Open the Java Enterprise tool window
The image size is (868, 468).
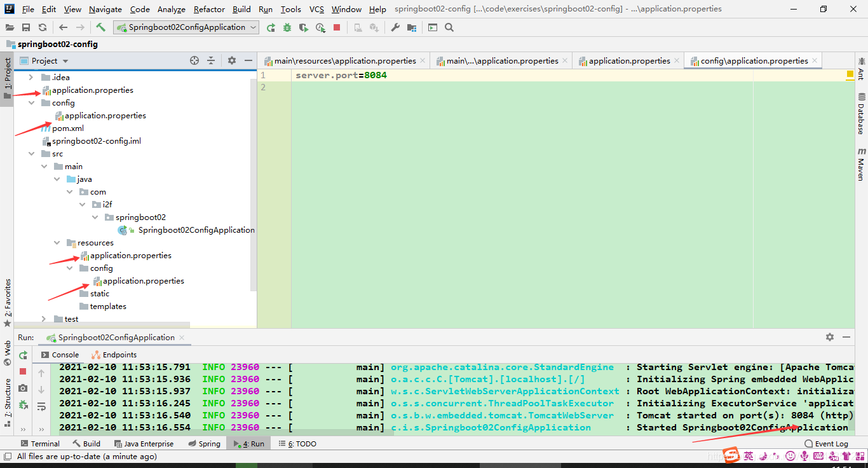coord(144,444)
